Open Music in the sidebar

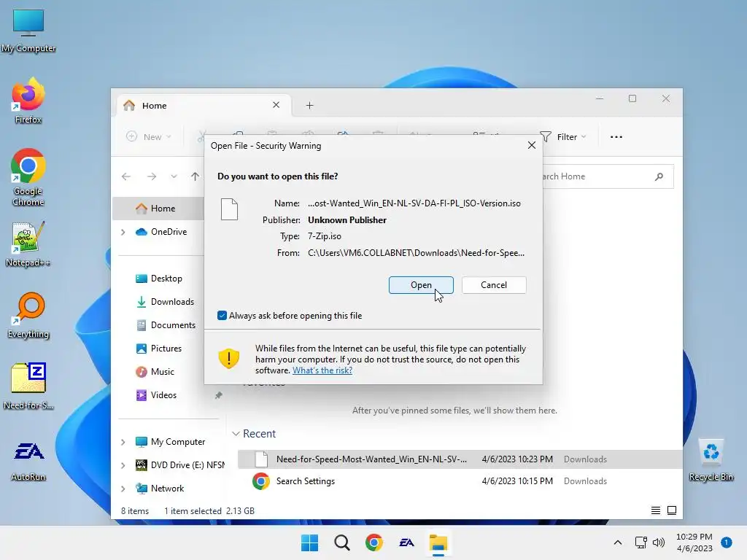155,371
